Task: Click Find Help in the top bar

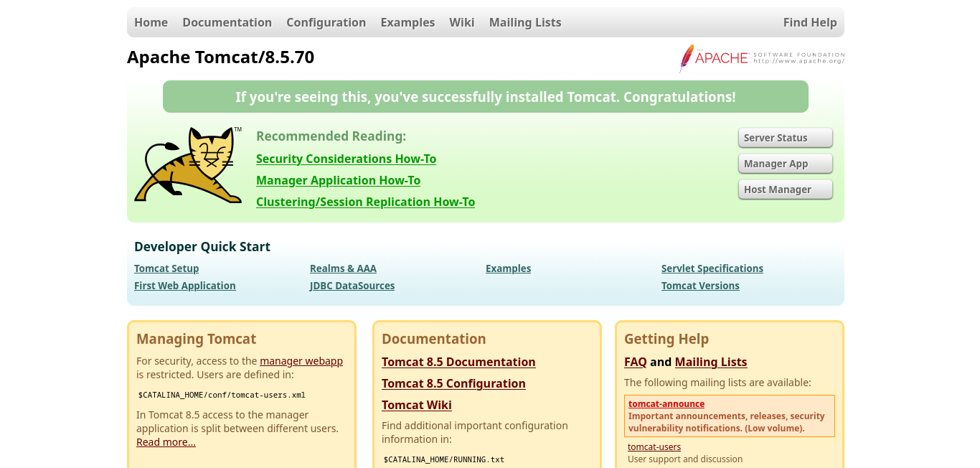Action: point(810,22)
